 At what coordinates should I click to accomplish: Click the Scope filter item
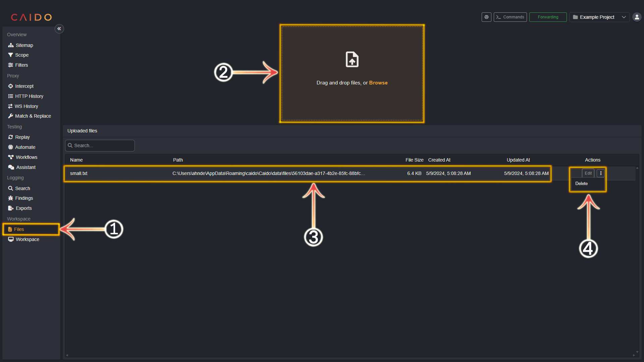pyautogui.click(x=22, y=55)
